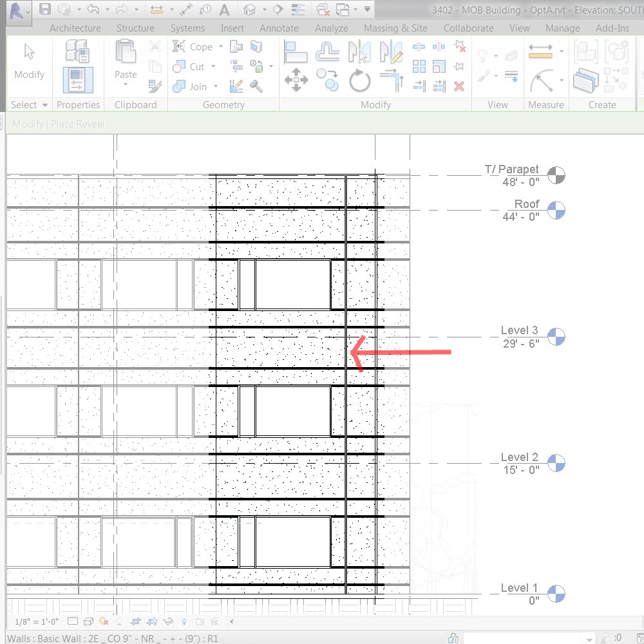This screenshot has height=644, width=644.
Task: Click the T/ Parapet level label
Action: point(511,169)
